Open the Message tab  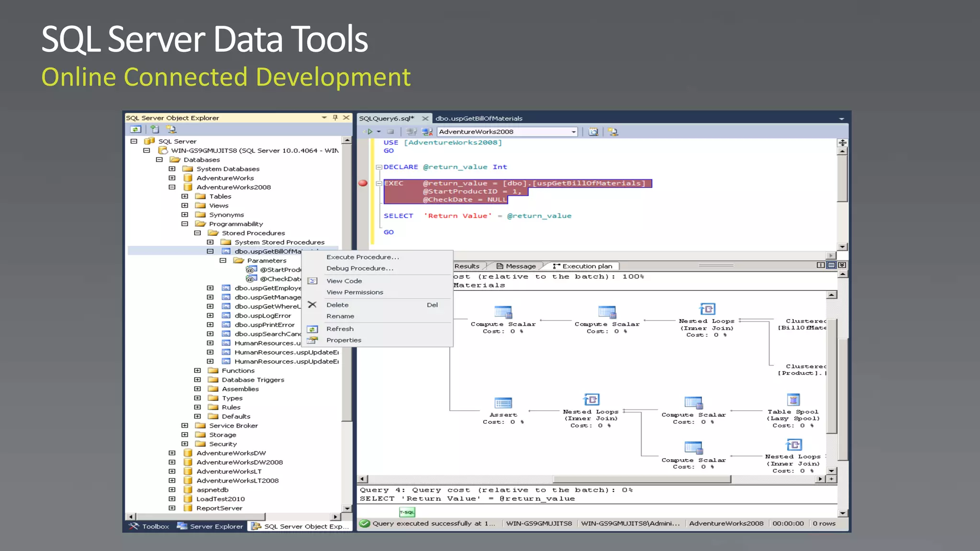coord(516,266)
